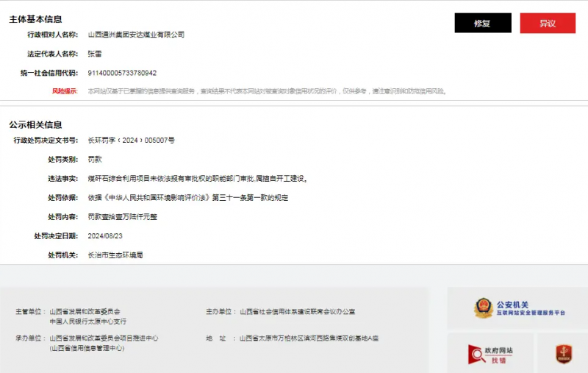
Task: Click the 政府网站找错 icon
Action: click(x=490, y=355)
